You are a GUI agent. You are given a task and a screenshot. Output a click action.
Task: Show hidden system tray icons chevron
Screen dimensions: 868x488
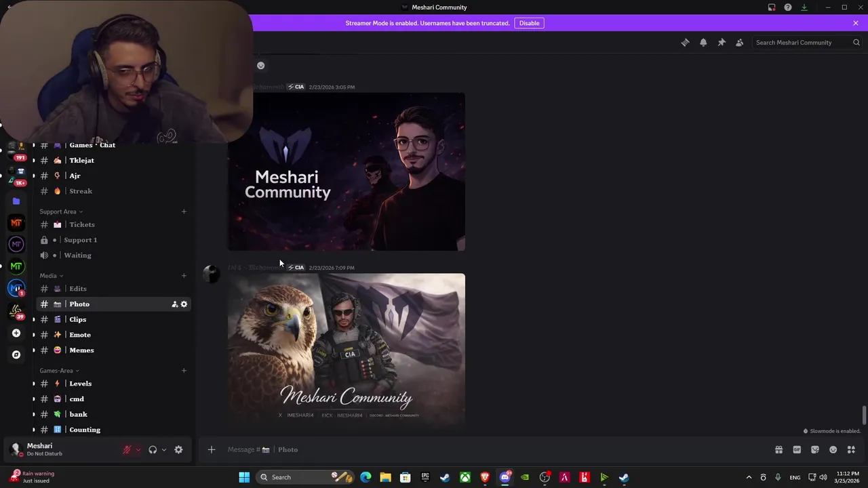click(x=749, y=477)
